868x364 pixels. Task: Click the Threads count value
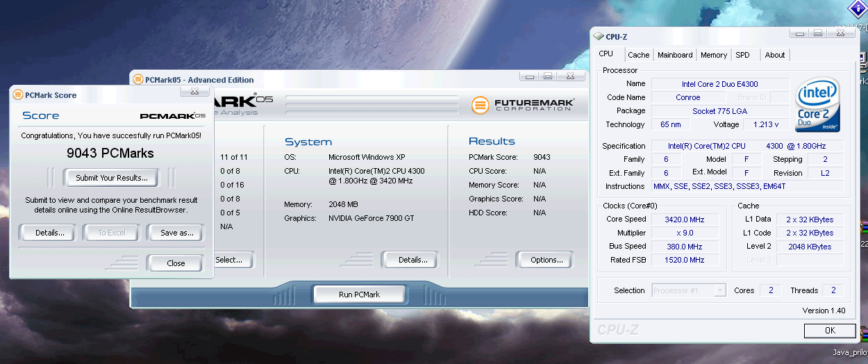833,290
